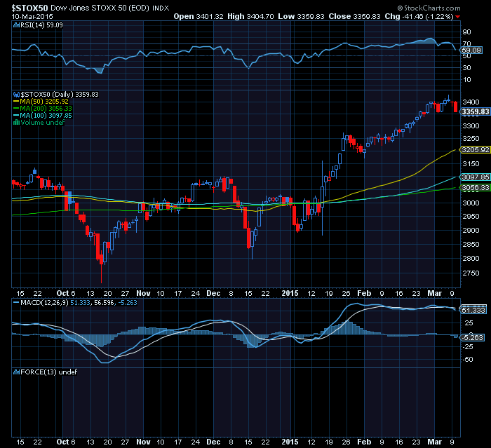Click 'Feb' date below the FORCE panel
491x448 pixels.
click(364, 442)
